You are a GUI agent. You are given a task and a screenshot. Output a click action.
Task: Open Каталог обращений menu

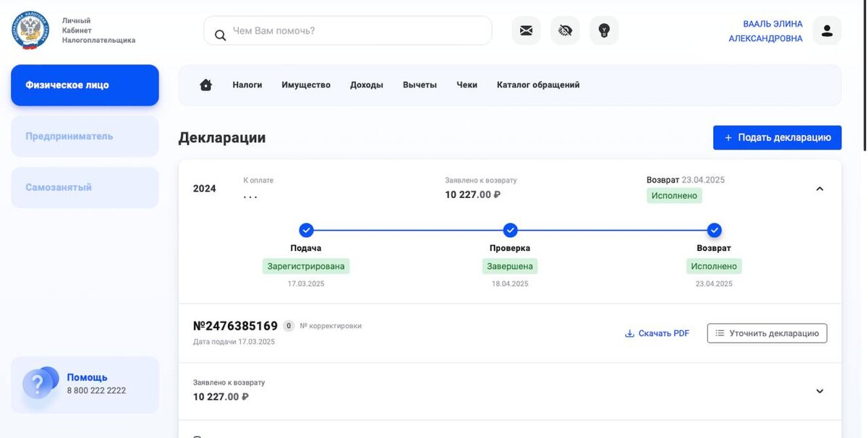[538, 85]
